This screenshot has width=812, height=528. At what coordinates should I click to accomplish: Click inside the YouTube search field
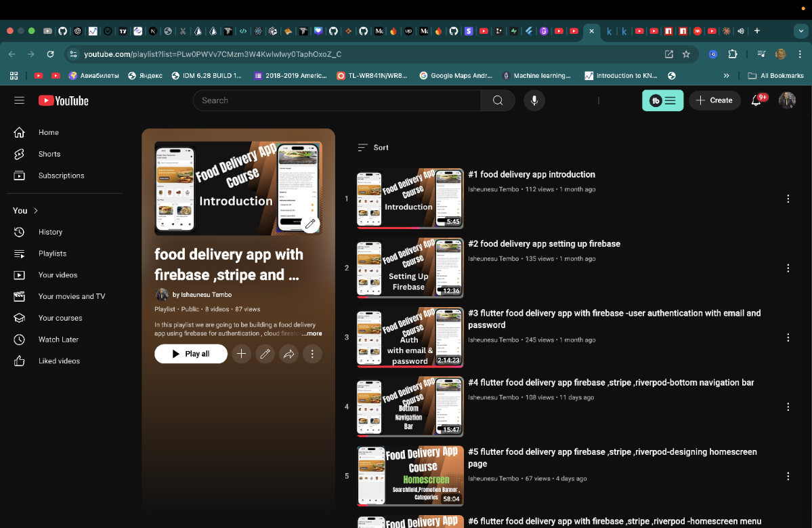point(337,100)
